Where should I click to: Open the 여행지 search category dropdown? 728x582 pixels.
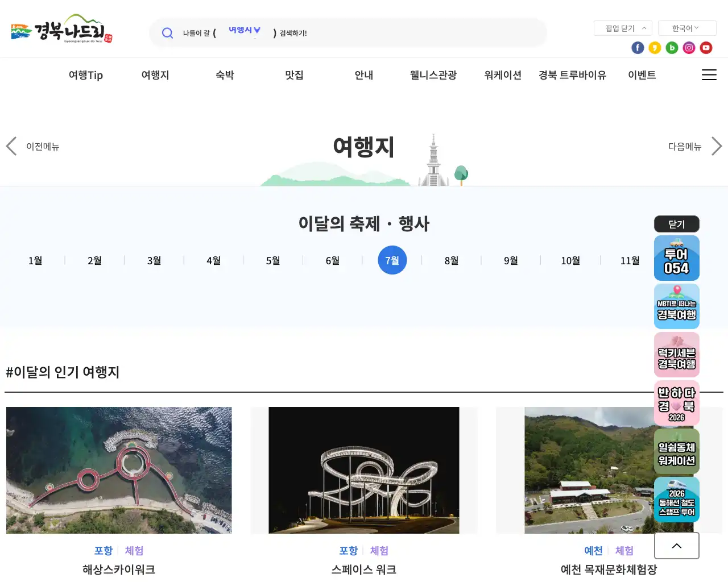(245, 31)
